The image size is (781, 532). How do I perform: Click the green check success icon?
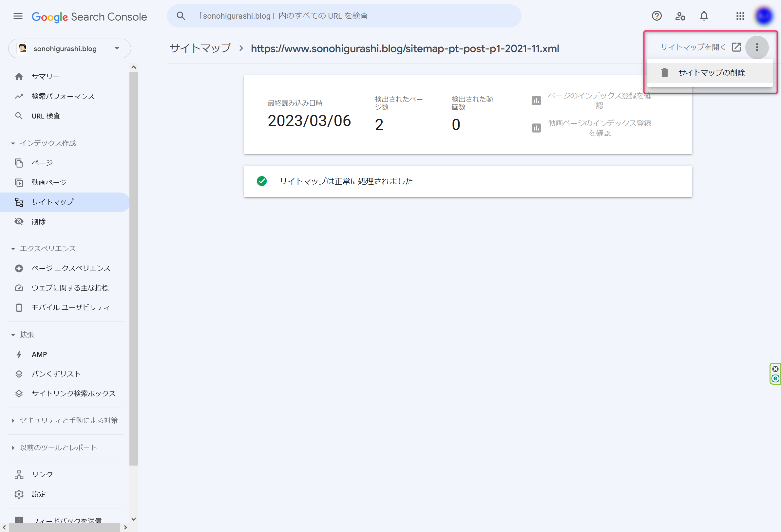tap(262, 181)
